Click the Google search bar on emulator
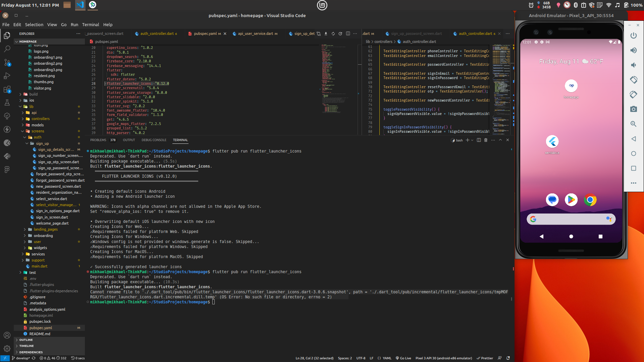 click(571, 219)
